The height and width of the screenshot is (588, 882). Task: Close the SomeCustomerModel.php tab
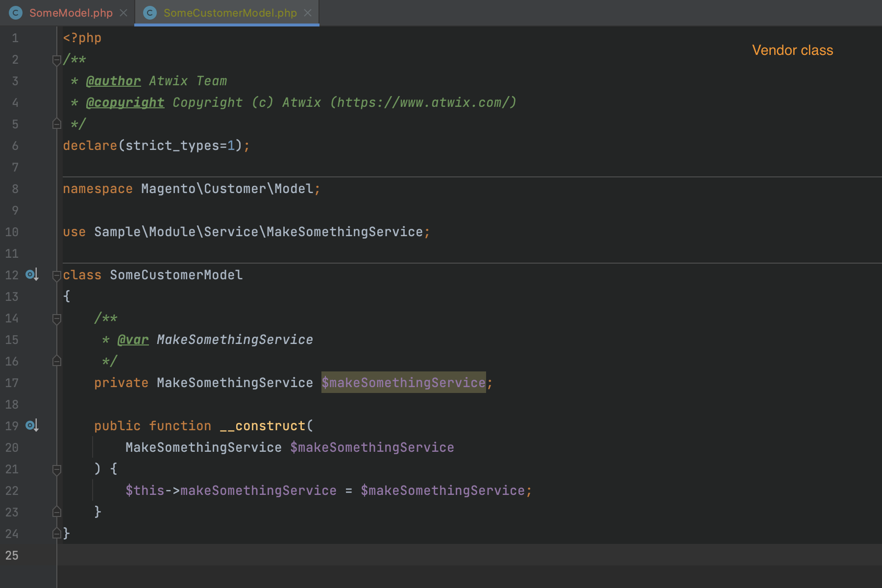click(308, 13)
